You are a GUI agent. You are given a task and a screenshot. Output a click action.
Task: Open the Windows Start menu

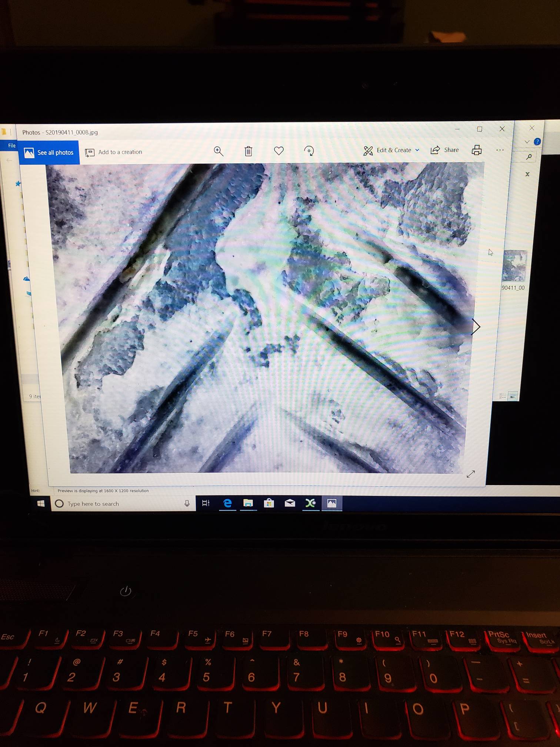(41, 504)
